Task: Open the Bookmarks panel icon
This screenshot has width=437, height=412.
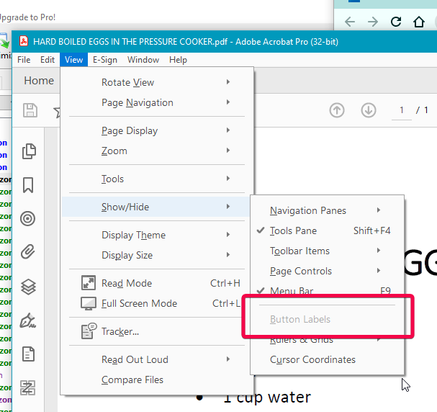Action: [28, 185]
